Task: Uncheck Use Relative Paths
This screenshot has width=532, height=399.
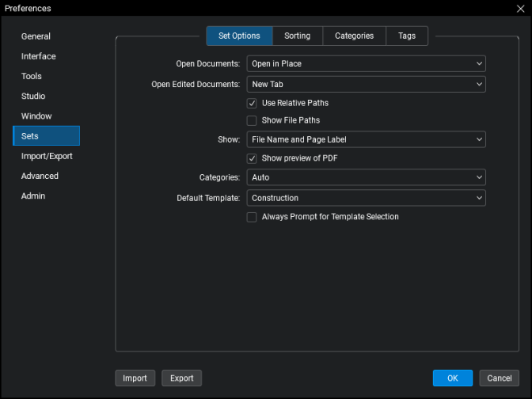Action: point(252,103)
